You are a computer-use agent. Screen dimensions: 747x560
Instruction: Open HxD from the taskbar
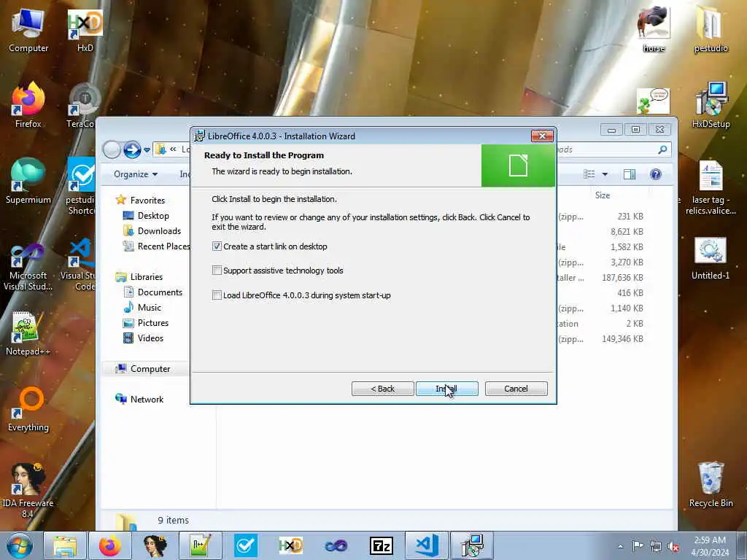[x=290, y=545]
